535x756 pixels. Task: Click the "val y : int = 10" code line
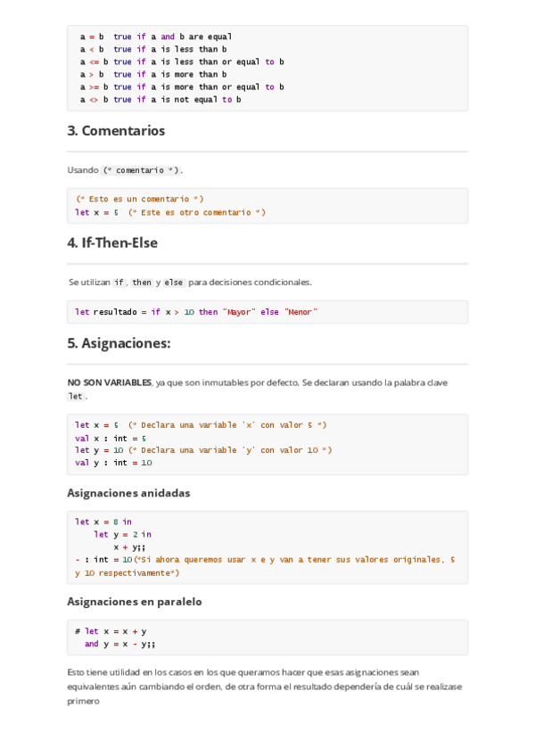point(113,463)
